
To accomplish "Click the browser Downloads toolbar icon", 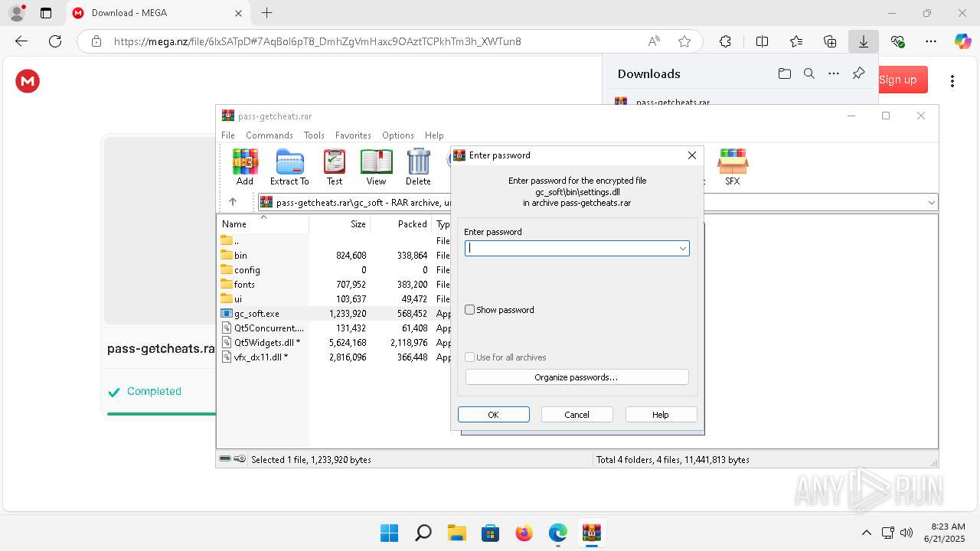I will [x=864, y=41].
